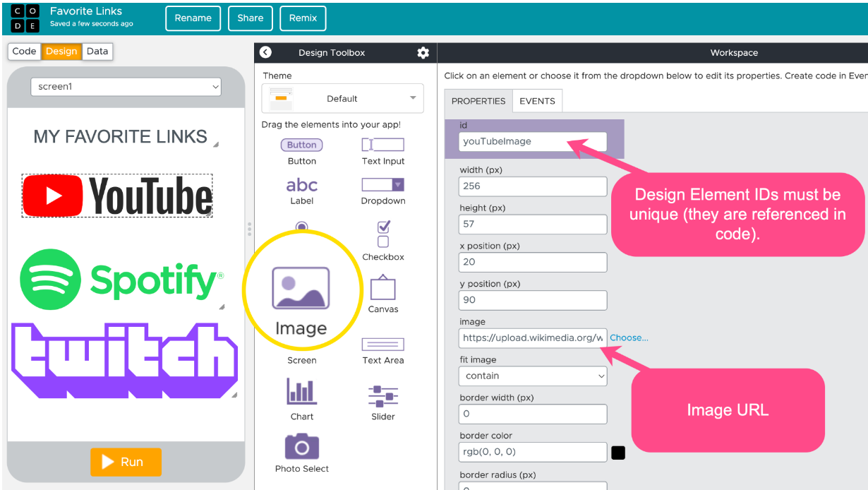Click the Screen element label in toolbox

pos(302,360)
